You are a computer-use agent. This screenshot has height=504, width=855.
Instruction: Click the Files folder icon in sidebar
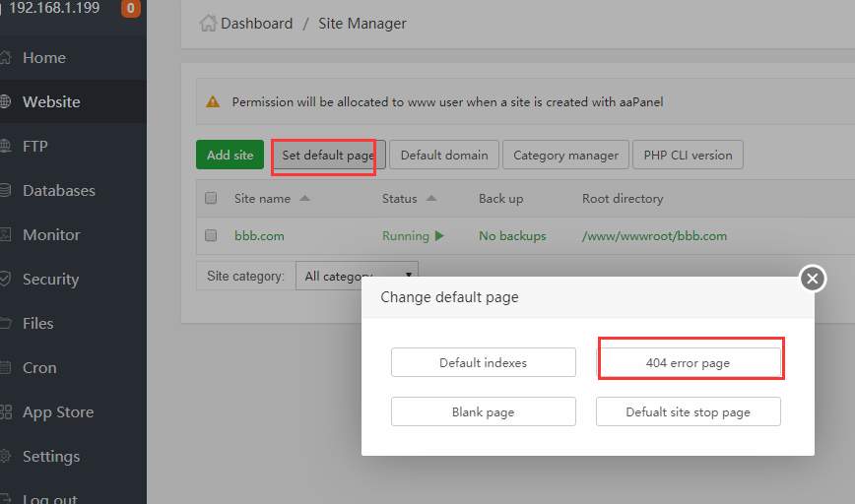click(5, 324)
